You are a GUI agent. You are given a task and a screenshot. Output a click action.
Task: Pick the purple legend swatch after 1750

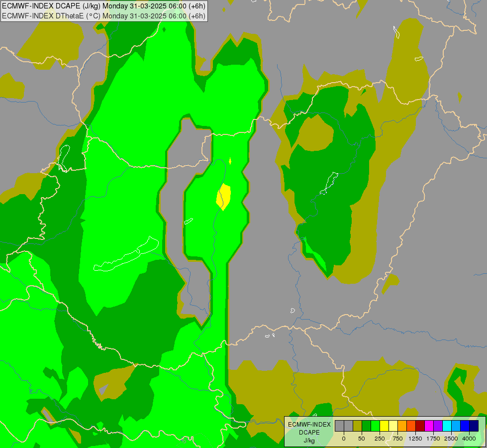pyautogui.click(x=438, y=426)
